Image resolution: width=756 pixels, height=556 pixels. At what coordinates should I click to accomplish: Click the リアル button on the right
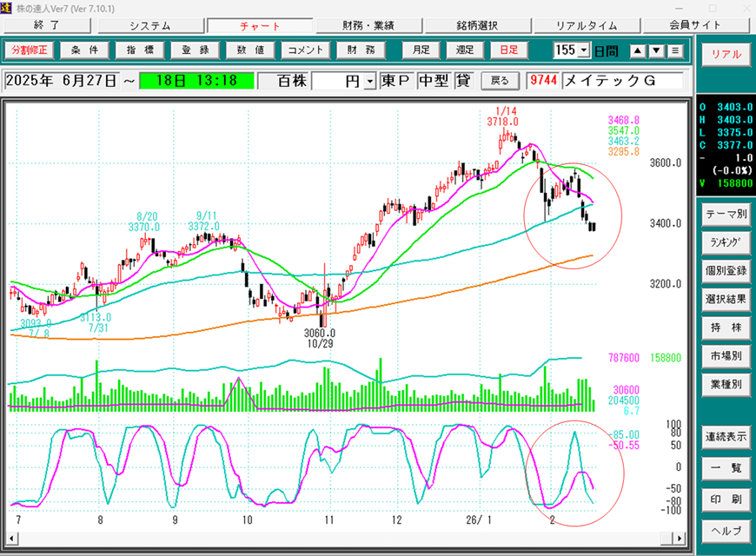[726, 54]
